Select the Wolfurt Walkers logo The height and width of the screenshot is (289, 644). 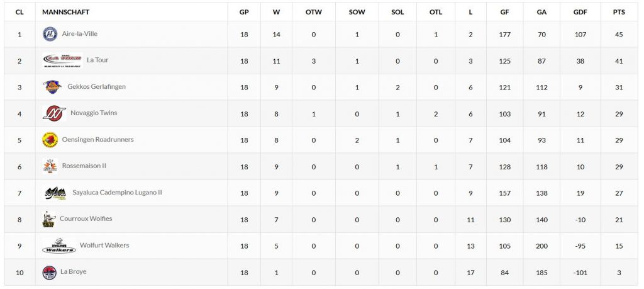59,246
